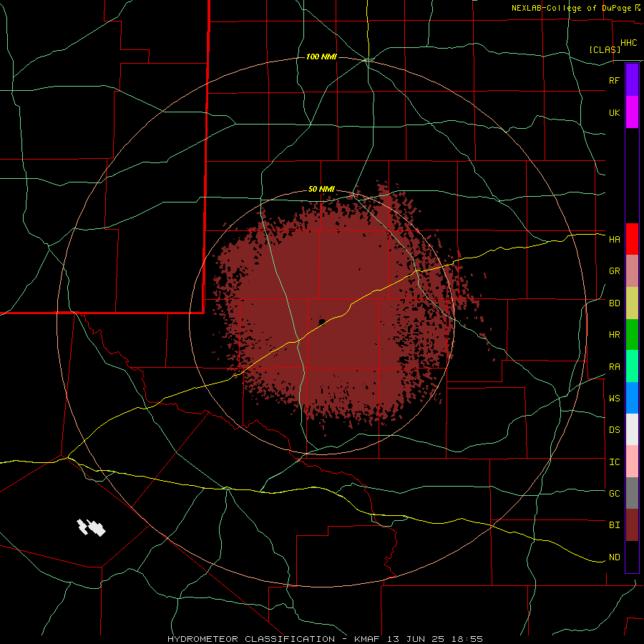Select the red HA legend swatch
The image size is (644, 644).
click(632, 239)
